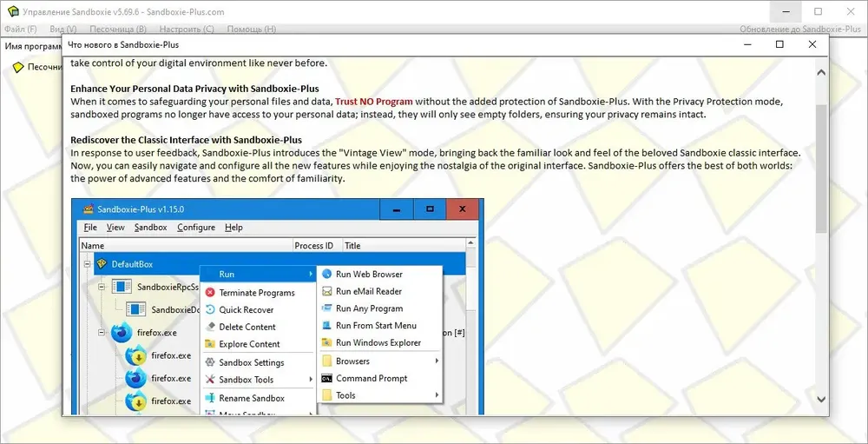Click the Run Any Program icon

click(x=326, y=308)
